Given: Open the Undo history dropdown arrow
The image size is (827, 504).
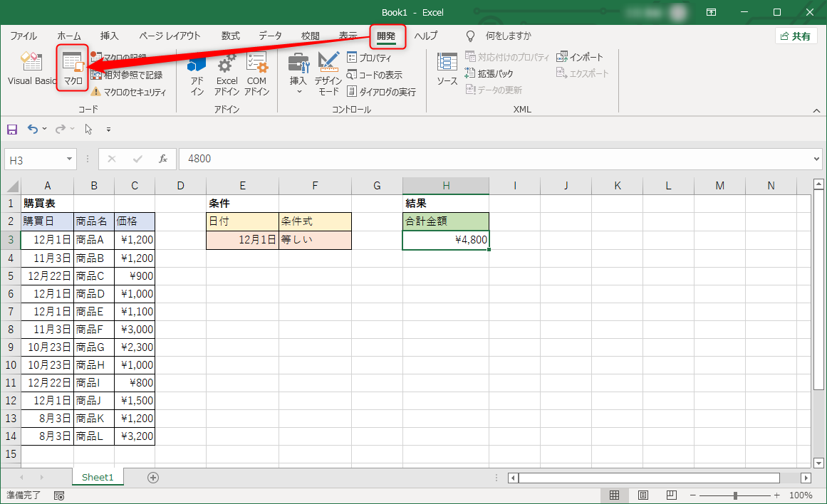Looking at the screenshot, I should click(45, 130).
